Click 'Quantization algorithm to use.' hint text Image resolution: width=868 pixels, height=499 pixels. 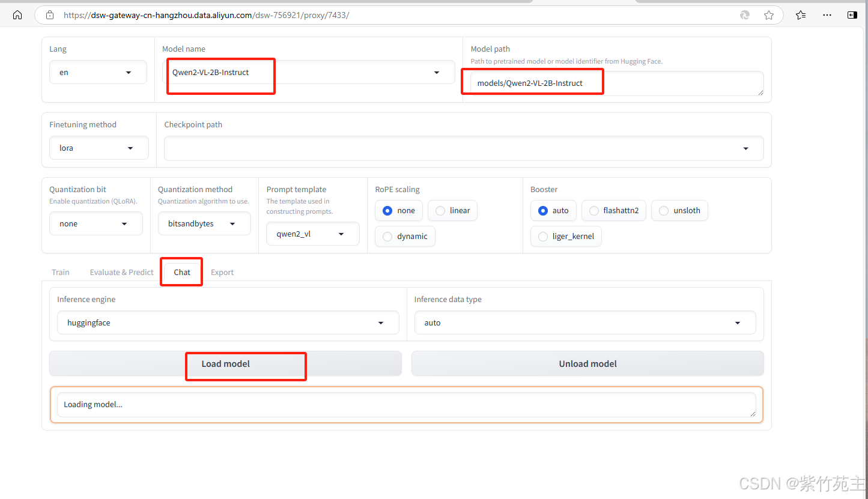tap(204, 201)
